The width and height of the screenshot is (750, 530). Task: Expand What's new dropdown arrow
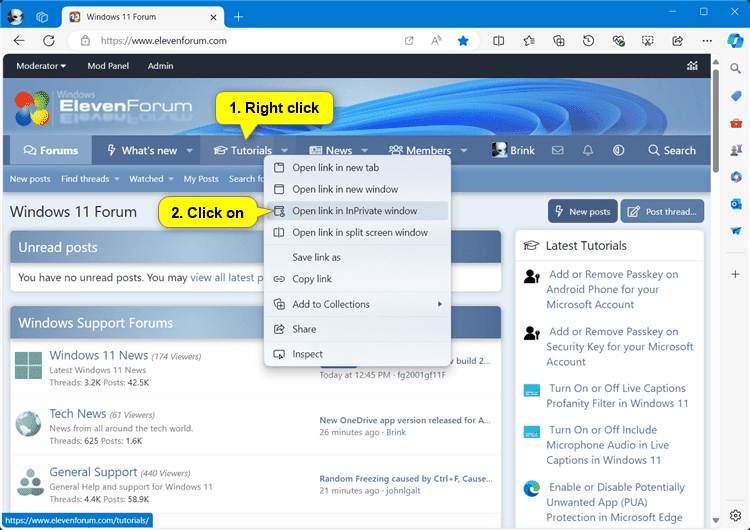pyautogui.click(x=189, y=151)
